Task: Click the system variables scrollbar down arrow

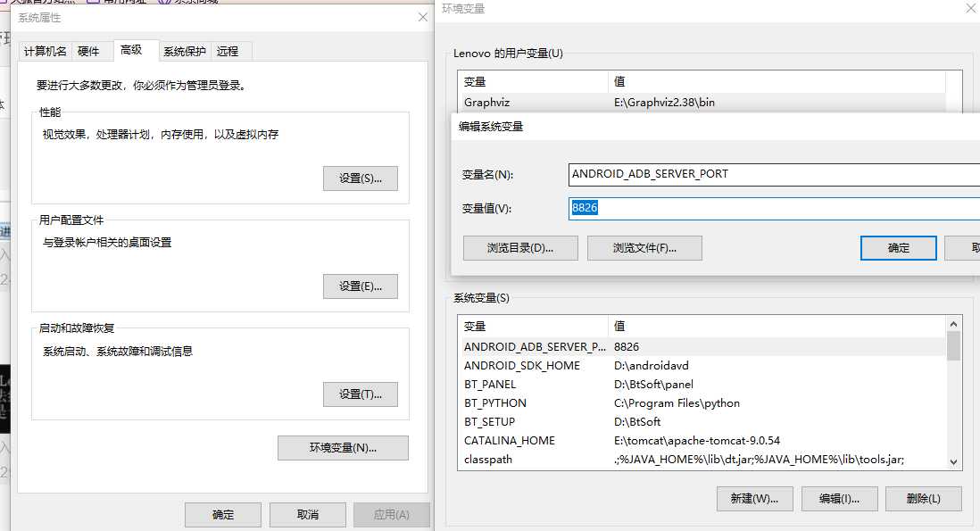Action: coord(953,462)
